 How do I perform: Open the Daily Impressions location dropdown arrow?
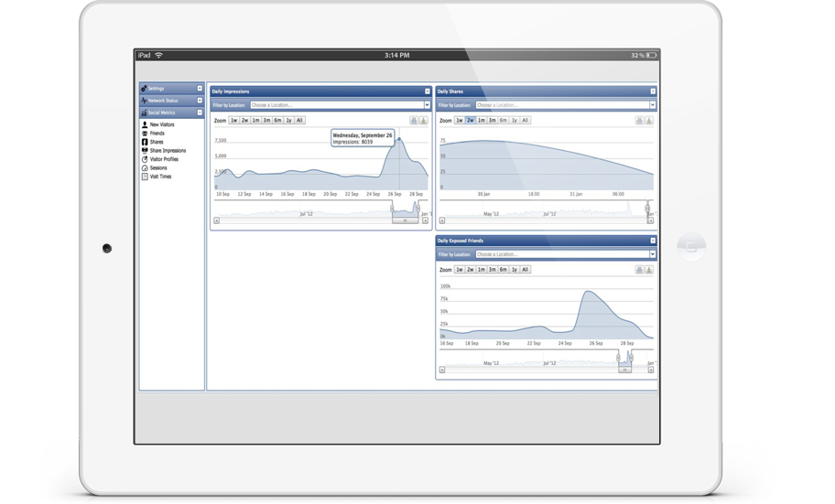pos(426,105)
